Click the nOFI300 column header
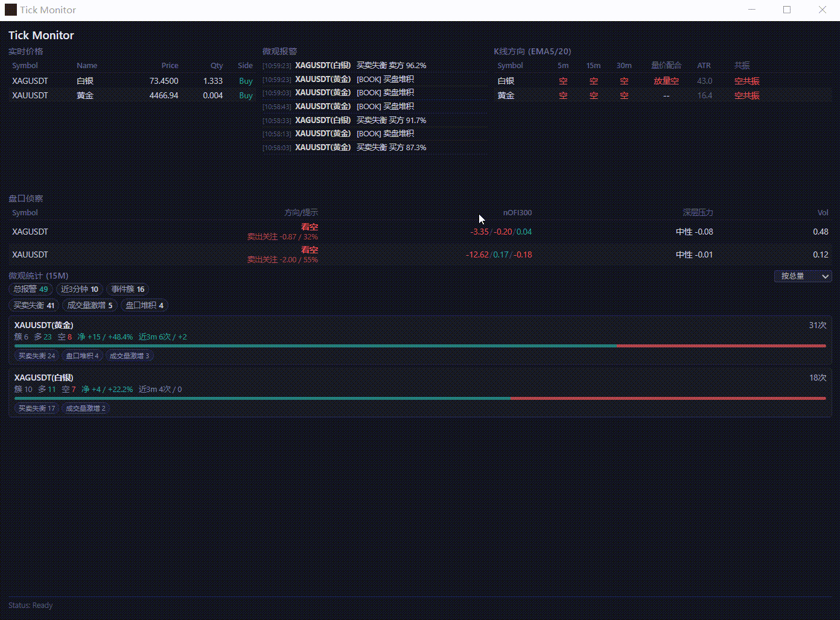This screenshot has height=620, width=840. pyautogui.click(x=517, y=213)
